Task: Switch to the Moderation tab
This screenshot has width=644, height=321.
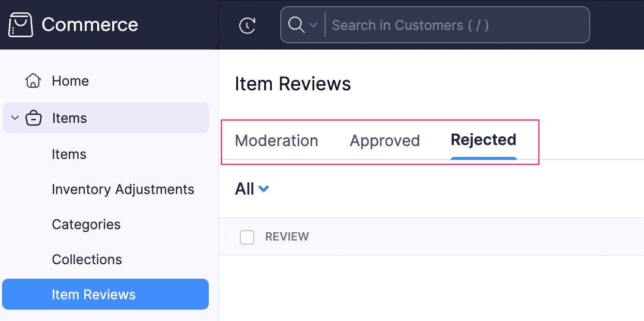Action: click(x=276, y=140)
